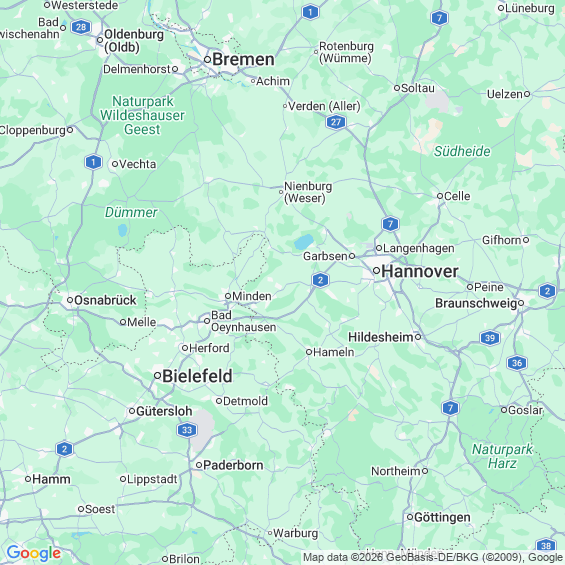This screenshot has height=565, width=565.
Task: Click the Steinhuder Meer lake near Garbsen
Action: 304,242
